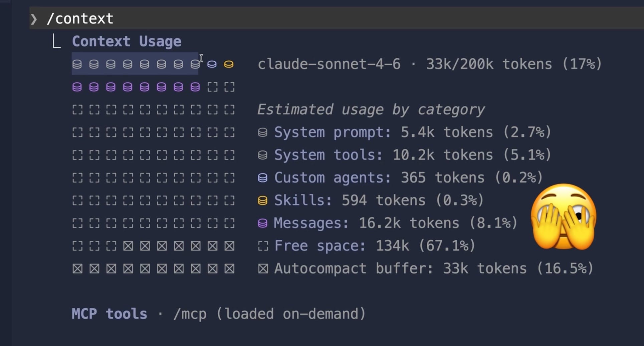Select the Context Usage heading
This screenshot has width=644, height=346.
tap(127, 41)
